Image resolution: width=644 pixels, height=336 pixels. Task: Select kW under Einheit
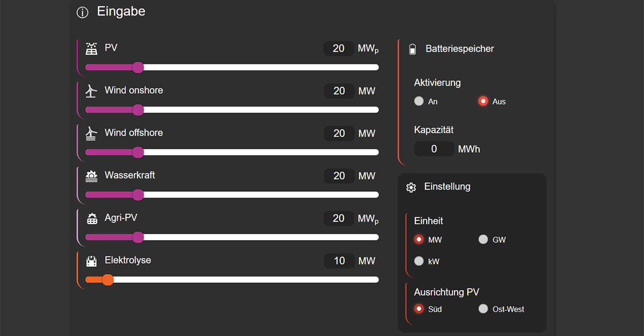pos(419,261)
